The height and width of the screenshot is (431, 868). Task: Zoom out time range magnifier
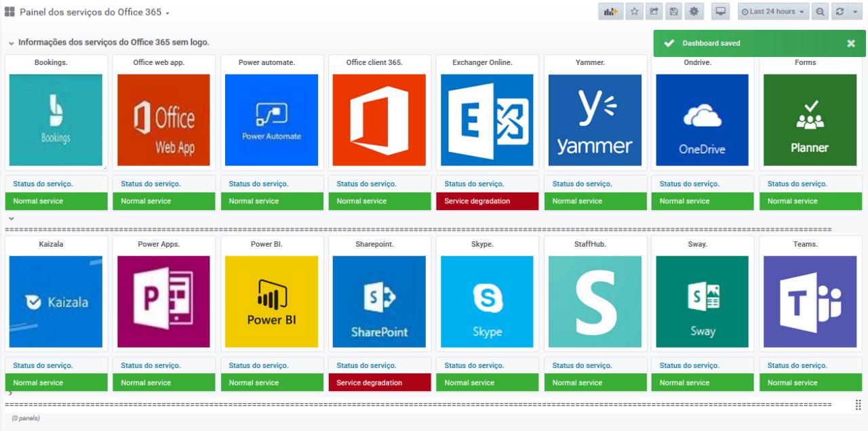[x=821, y=12]
